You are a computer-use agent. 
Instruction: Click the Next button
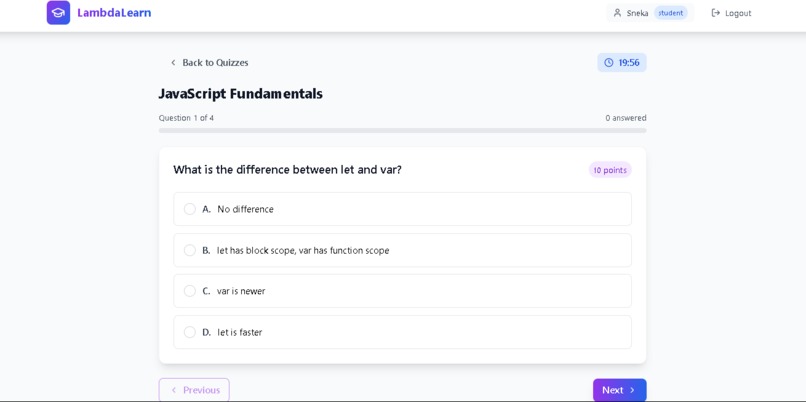619,390
